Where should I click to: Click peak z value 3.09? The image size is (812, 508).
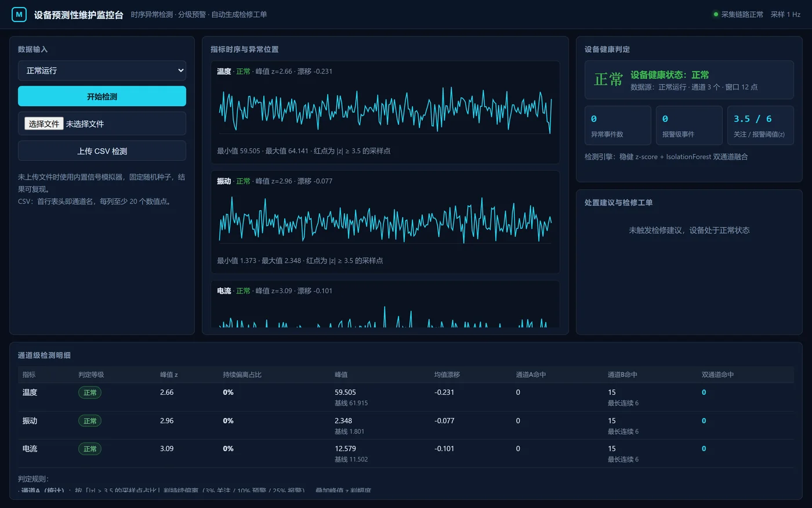(x=167, y=449)
